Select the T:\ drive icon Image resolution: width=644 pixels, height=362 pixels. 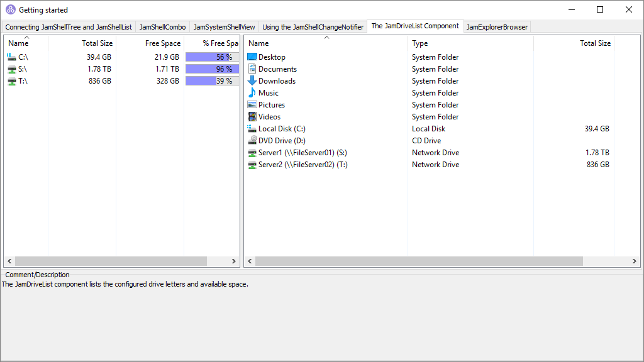(x=11, y=80)
